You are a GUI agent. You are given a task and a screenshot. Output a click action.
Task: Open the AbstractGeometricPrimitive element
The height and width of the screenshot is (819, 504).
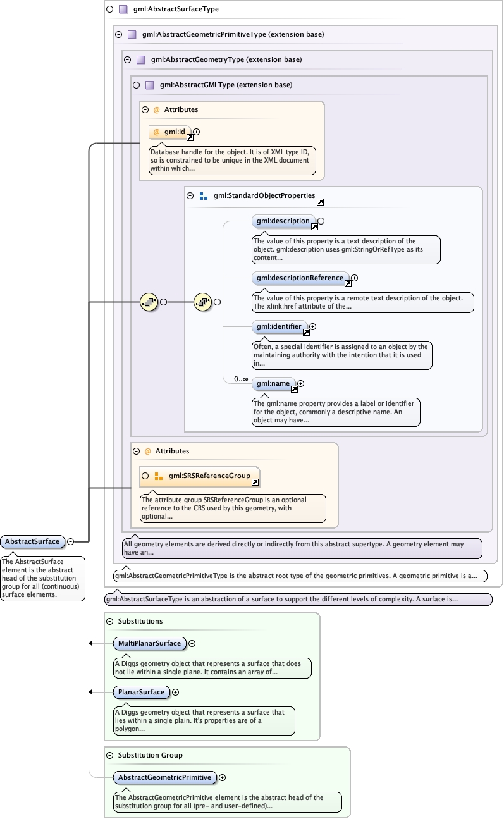(x=164, y=777)
